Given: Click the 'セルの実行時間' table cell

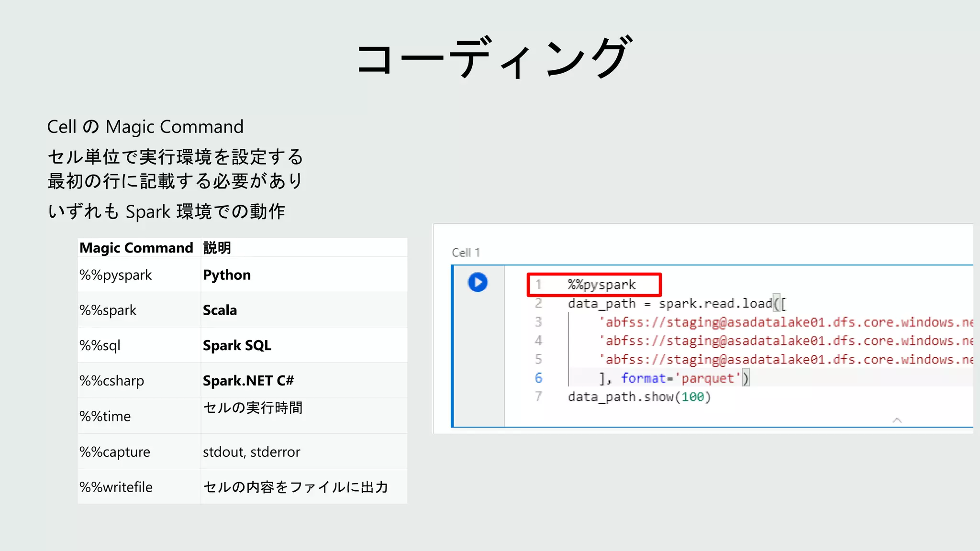Looking at the screenshot, I should (x=304, y=416).
